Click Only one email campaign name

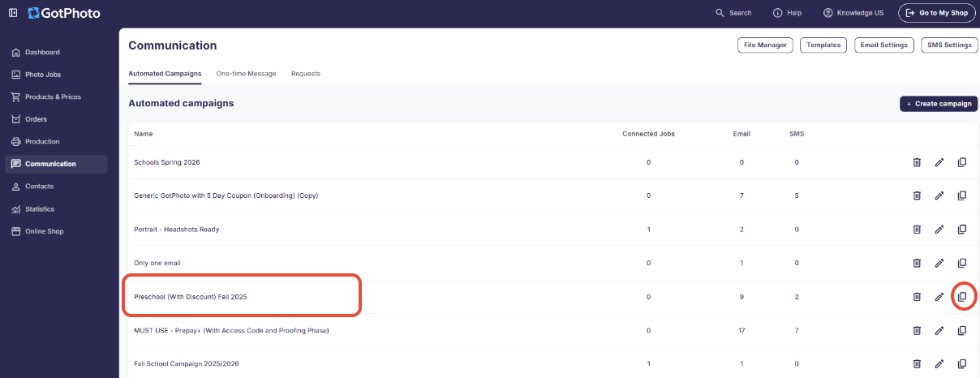(157, 263)
